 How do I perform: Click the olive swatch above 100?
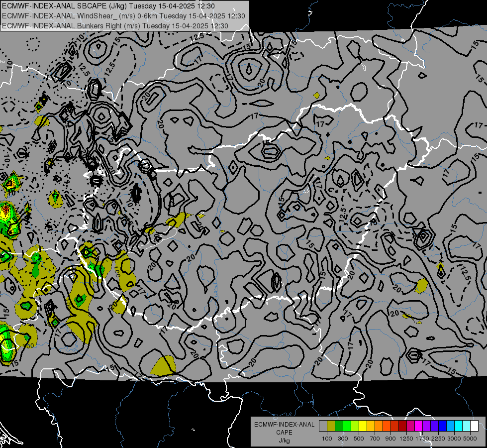[331, 426]
